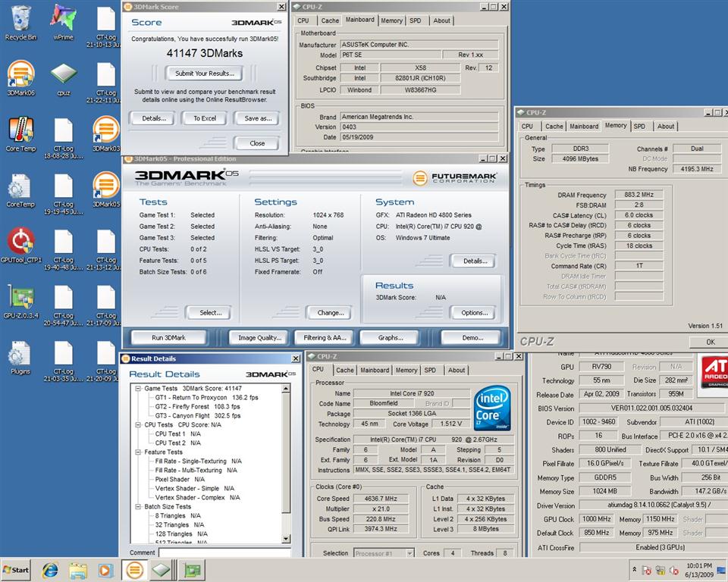Collapse the Game Tests tree node

pos(138,388)
